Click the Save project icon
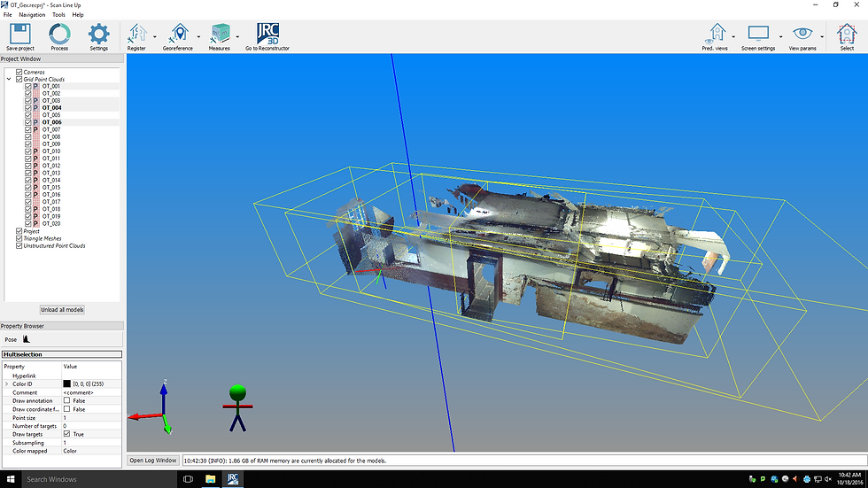Screen dimensions: 868x488 coord(19,34)
